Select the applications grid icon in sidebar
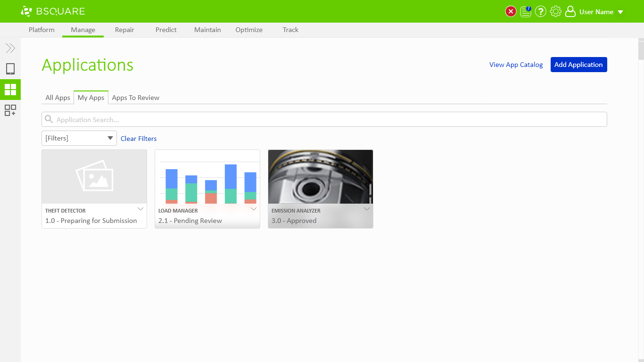 pos(10,90)
